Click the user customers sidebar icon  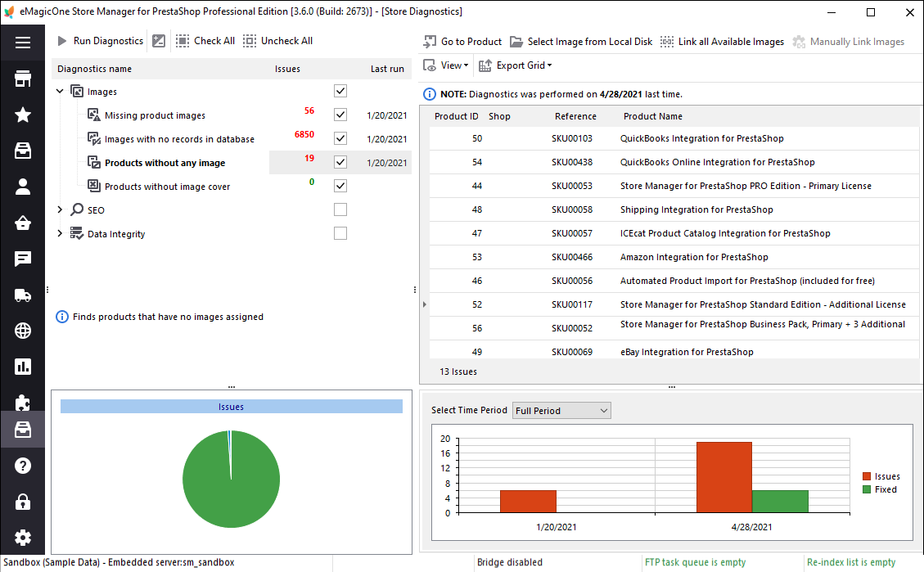point(22,187)
